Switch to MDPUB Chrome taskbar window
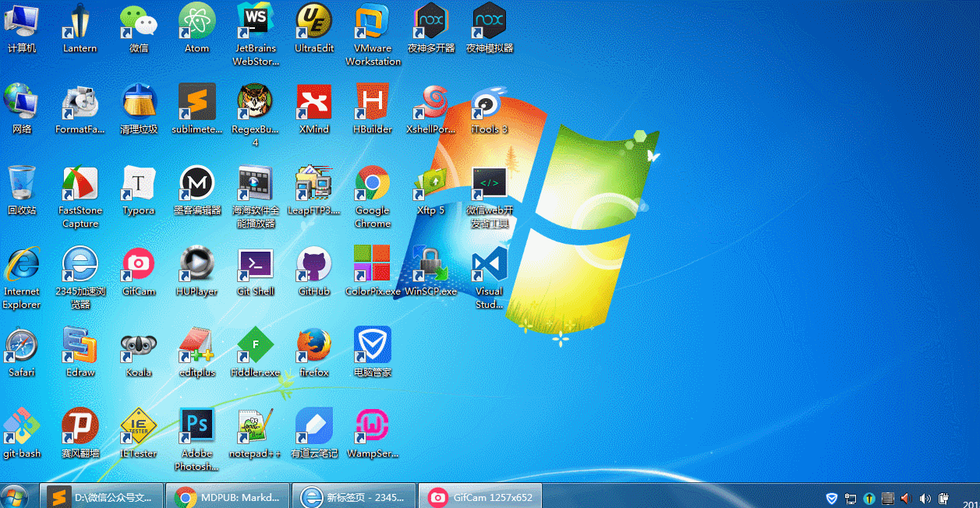 229,496
